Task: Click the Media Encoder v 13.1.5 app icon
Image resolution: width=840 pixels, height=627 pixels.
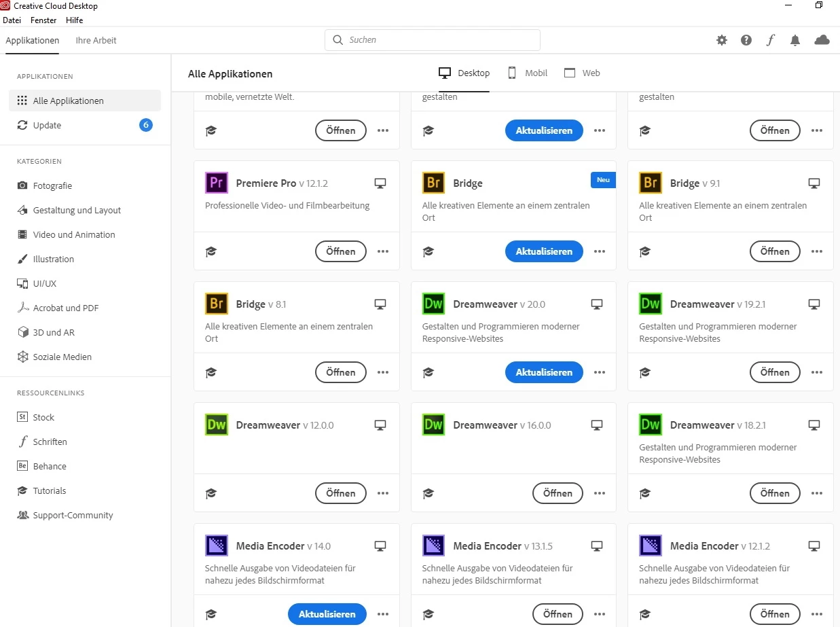Action: [433, 545]
